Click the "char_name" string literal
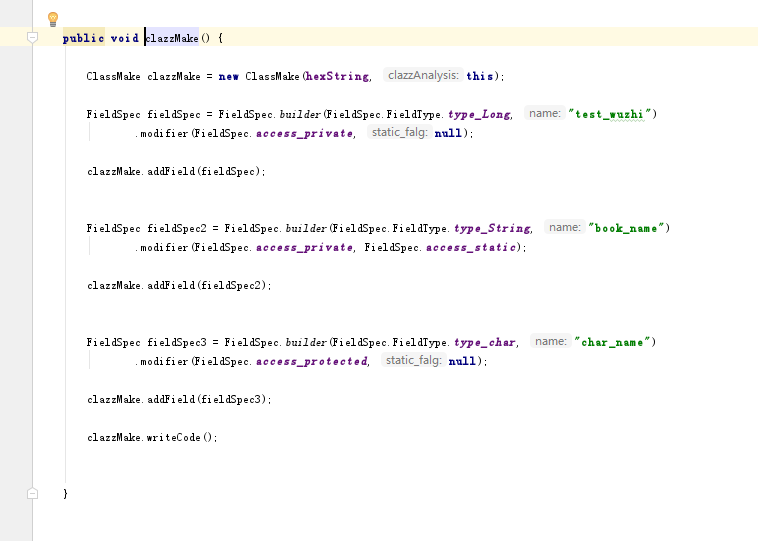This screenshot has width=758, height=541. [612, 343]
